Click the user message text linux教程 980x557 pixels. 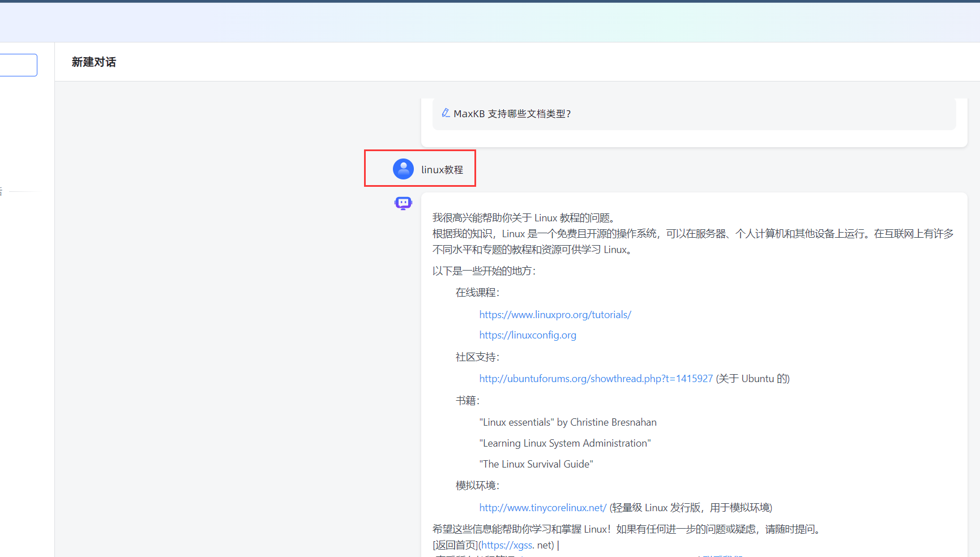[x=442, y=170]
